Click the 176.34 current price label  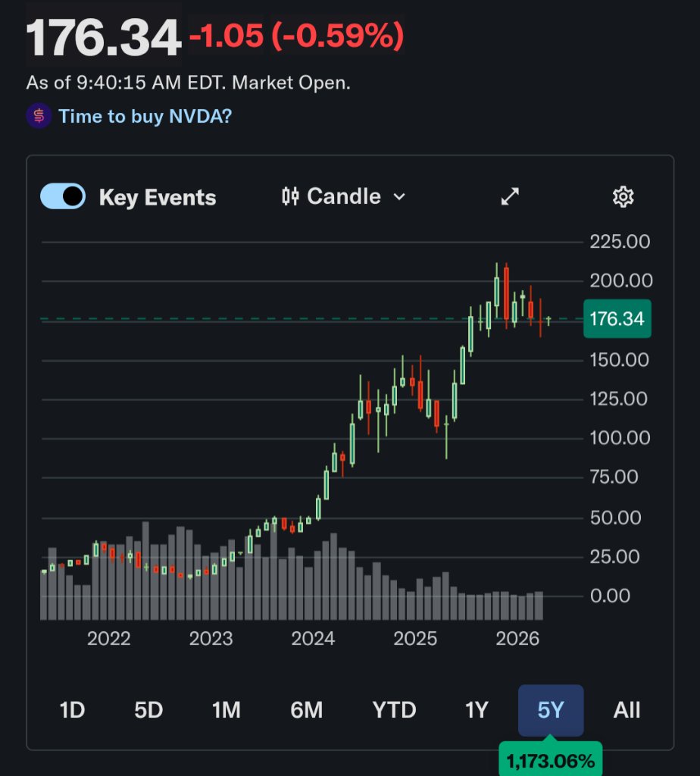(617, 319)
